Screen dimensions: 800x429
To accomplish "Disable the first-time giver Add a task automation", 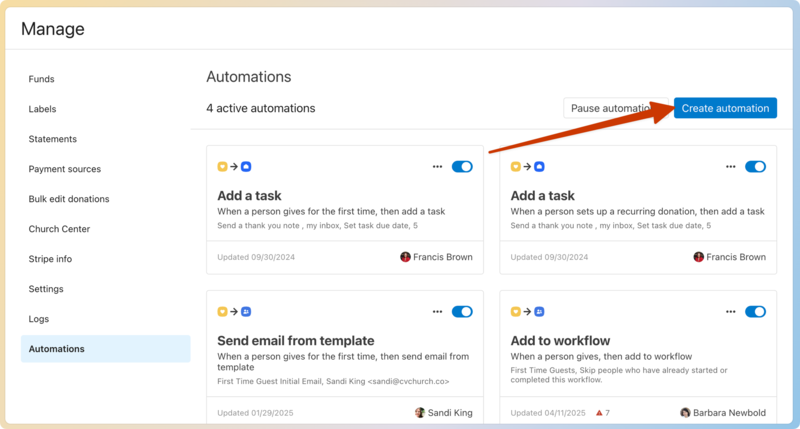I will pyautogui.click(x=462, y=167).
